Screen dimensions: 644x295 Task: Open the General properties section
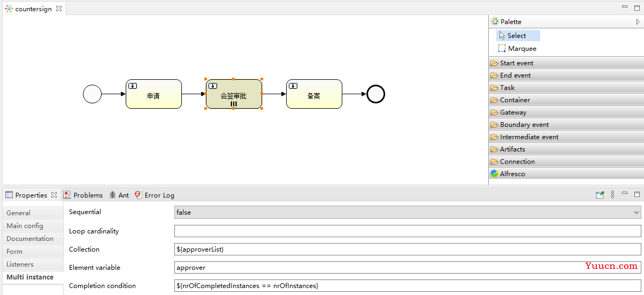click(33, 213)
